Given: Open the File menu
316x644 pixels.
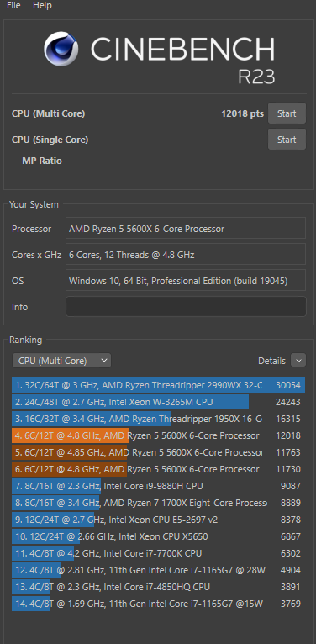Looking at the screenshot, I should [13, 6].
